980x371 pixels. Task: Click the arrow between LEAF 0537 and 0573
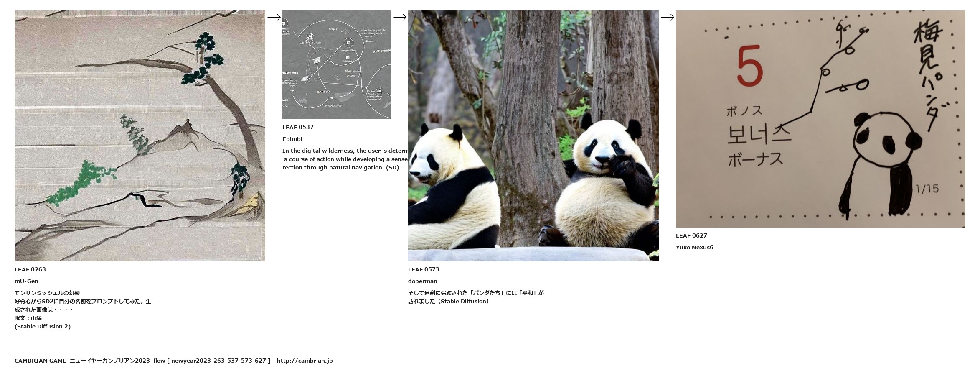pyautogui.click(x=400, y=17)
